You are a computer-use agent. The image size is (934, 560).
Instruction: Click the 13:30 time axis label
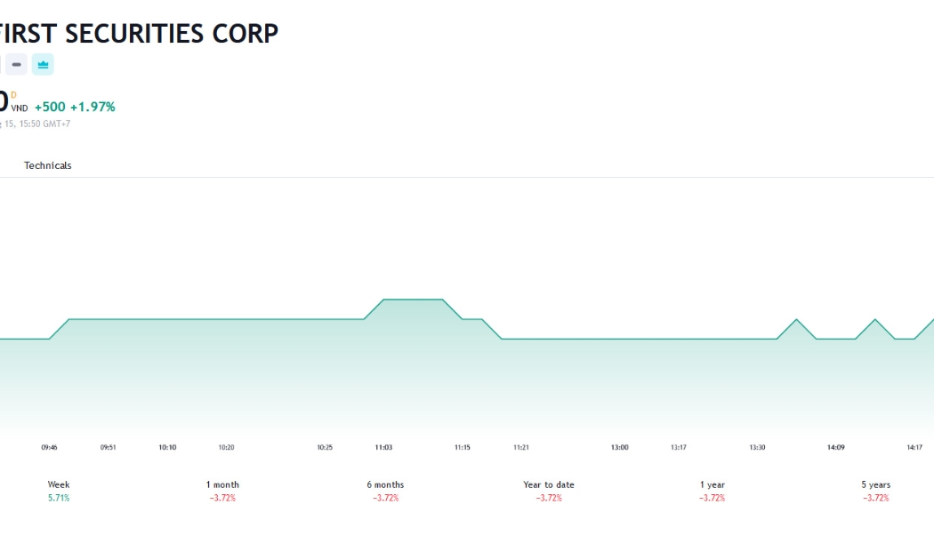coord(757,447)
